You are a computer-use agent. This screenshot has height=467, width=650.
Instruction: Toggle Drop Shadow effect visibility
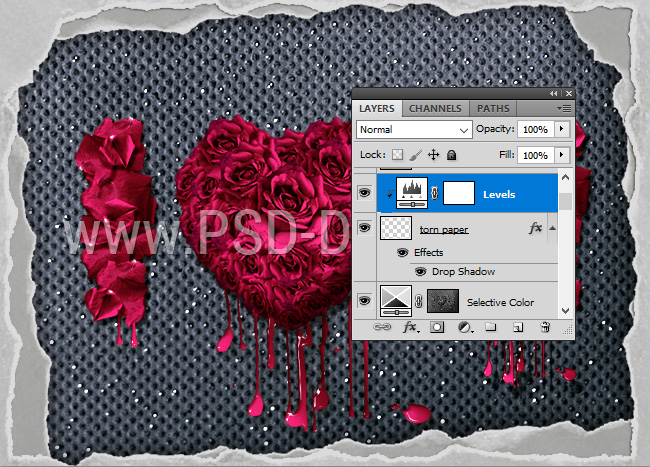point(420,271)
